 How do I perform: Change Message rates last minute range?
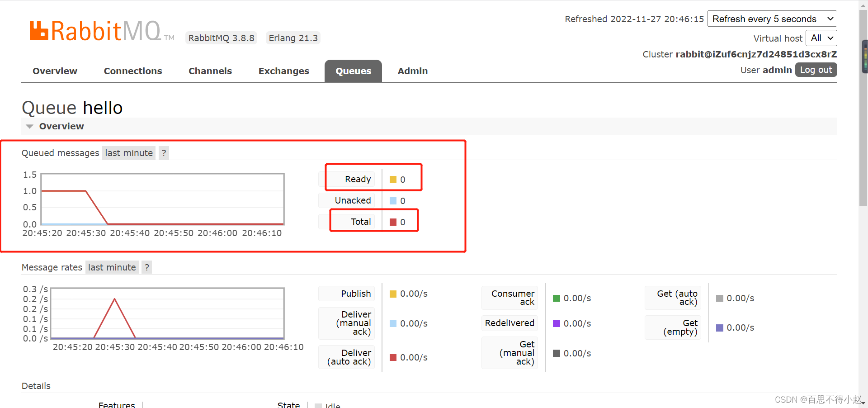(112, 267)
